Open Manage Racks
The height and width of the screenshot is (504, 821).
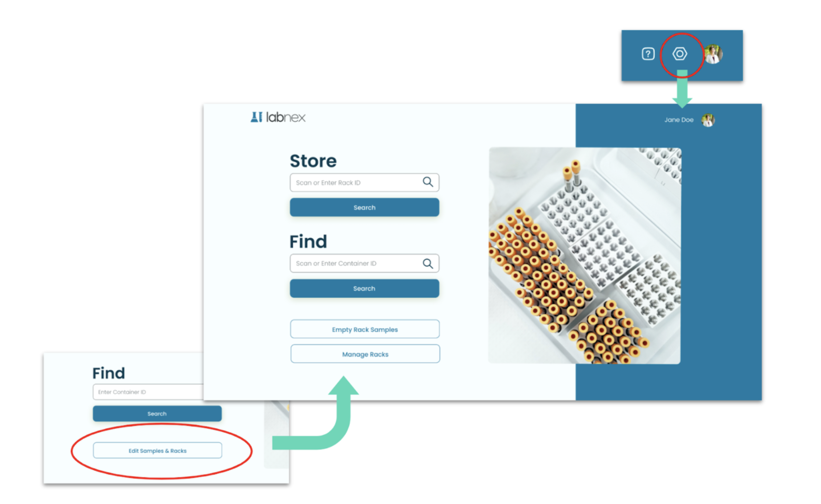[365, 354]
